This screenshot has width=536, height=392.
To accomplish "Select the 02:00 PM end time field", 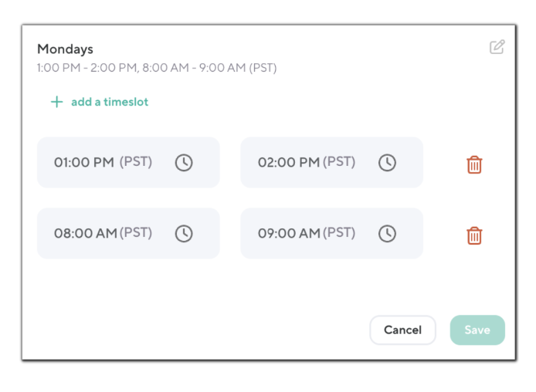I will tap(288, 163).
